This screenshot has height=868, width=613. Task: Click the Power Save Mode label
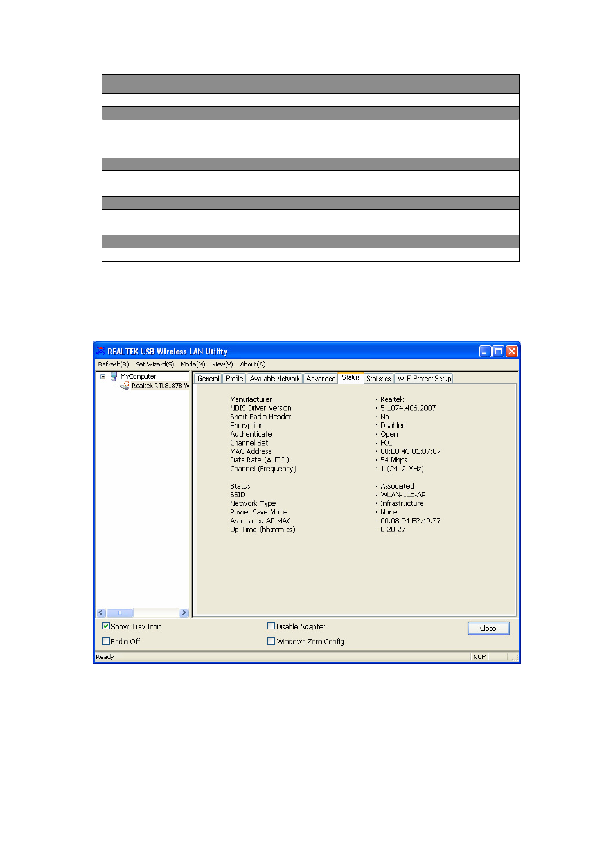(259, 512)
